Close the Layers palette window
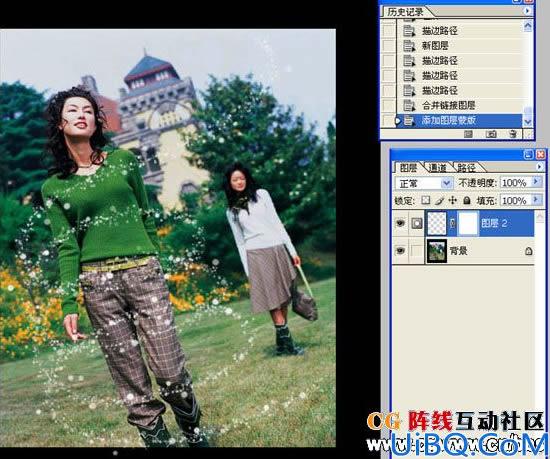Screen dimensions: 550x459 (541, 155)
